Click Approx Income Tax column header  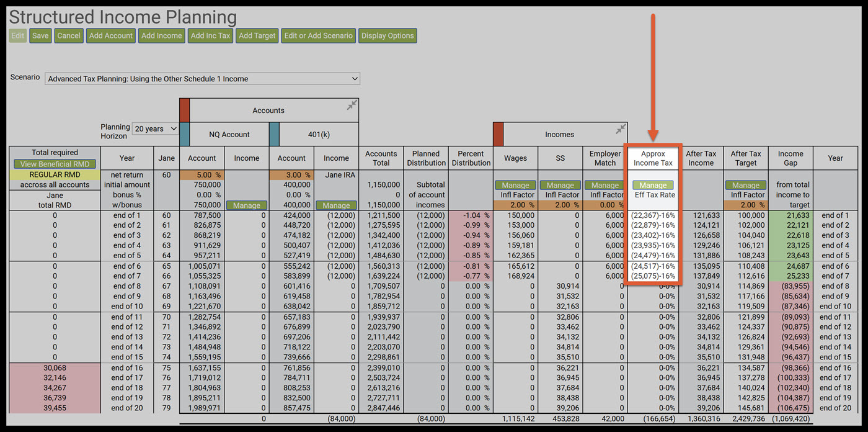point(653,158)
